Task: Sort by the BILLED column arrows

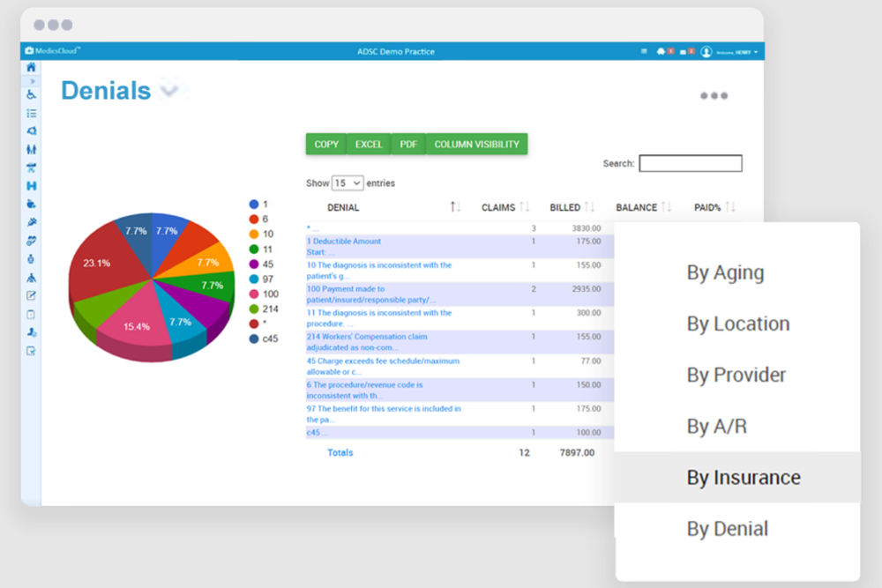Action: pos(589,207)
